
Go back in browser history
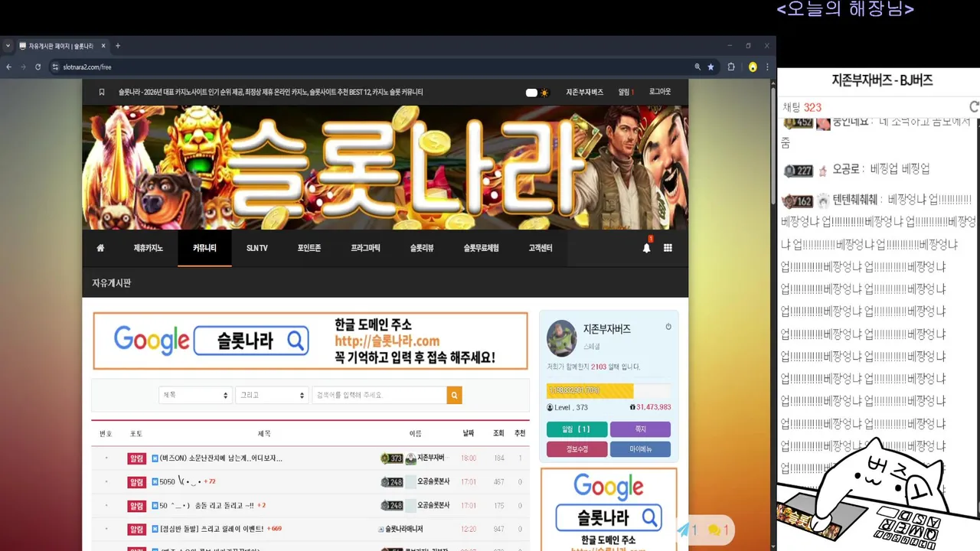pos(9,67)
